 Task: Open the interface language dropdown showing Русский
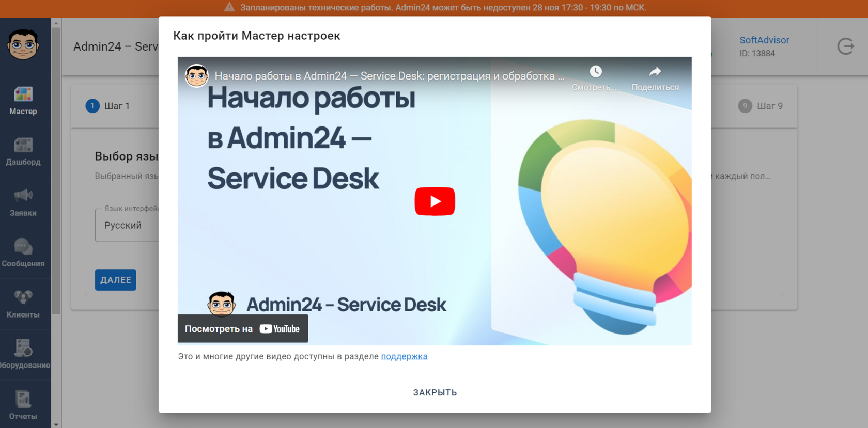click(127, 225)
